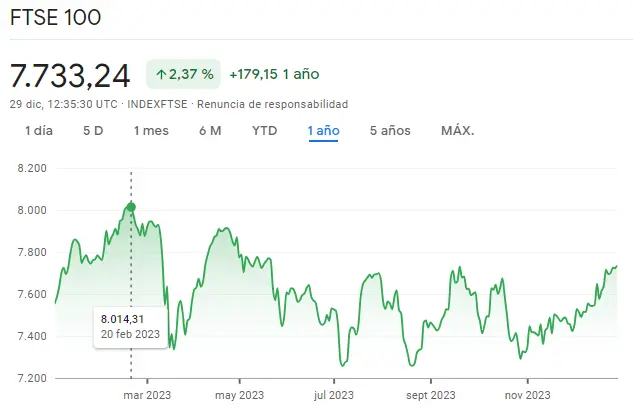The height and width of the screenshot is (412, 633).
Task: Click the green dot marker at the February 2023 peak
Action: (131, 207)
